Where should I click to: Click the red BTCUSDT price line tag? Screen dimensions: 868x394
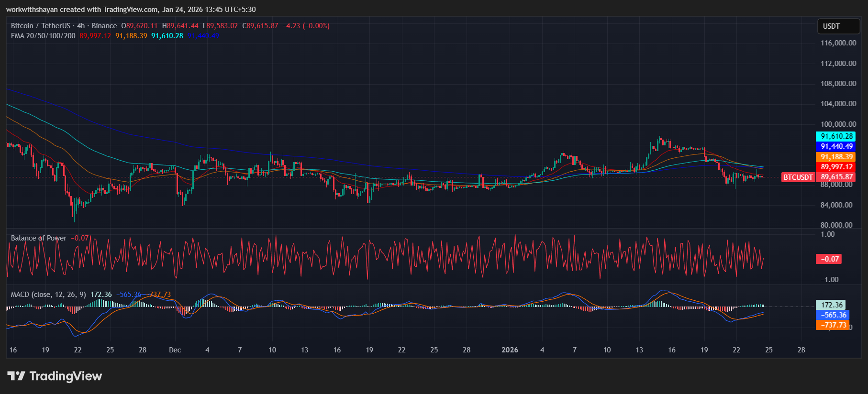[798, 177]
